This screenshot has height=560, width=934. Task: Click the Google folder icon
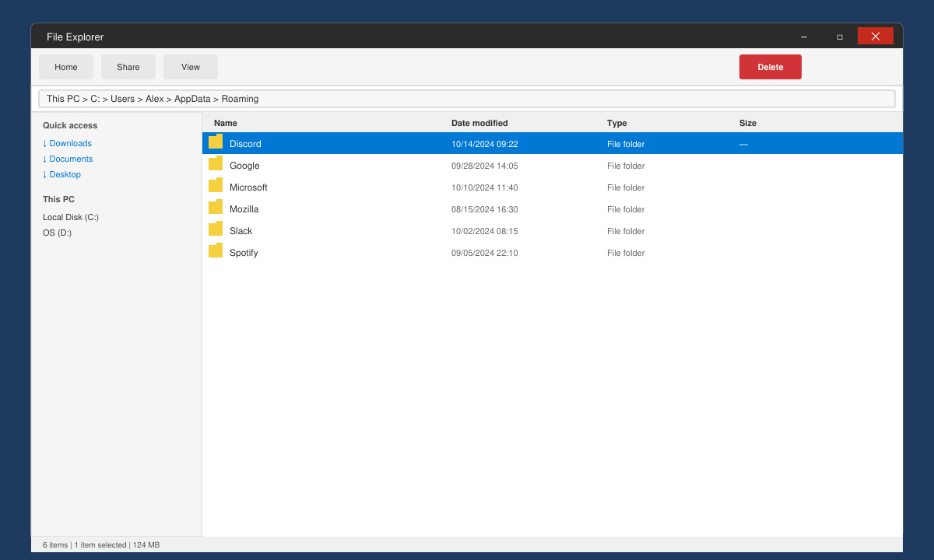pos(216,163)
